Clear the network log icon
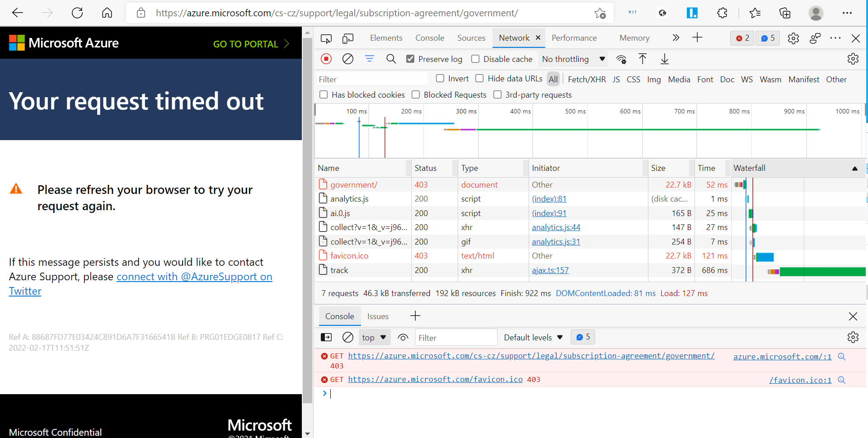Image resolution: width=868 pixels, height=438 pixels. (348, 59)
